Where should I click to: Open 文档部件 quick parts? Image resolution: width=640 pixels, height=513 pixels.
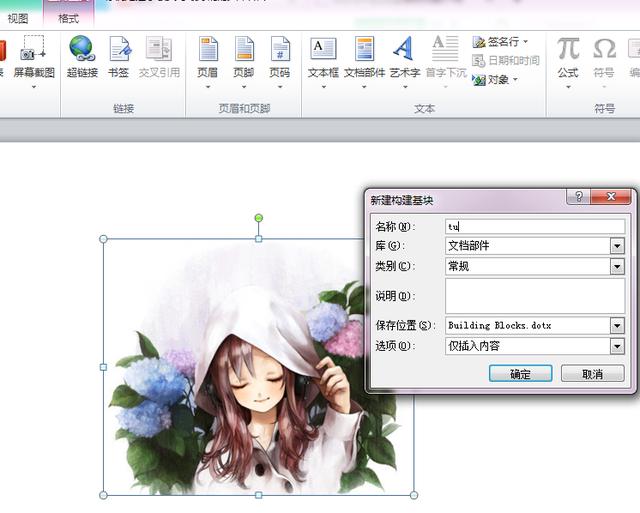click(364, 61)
